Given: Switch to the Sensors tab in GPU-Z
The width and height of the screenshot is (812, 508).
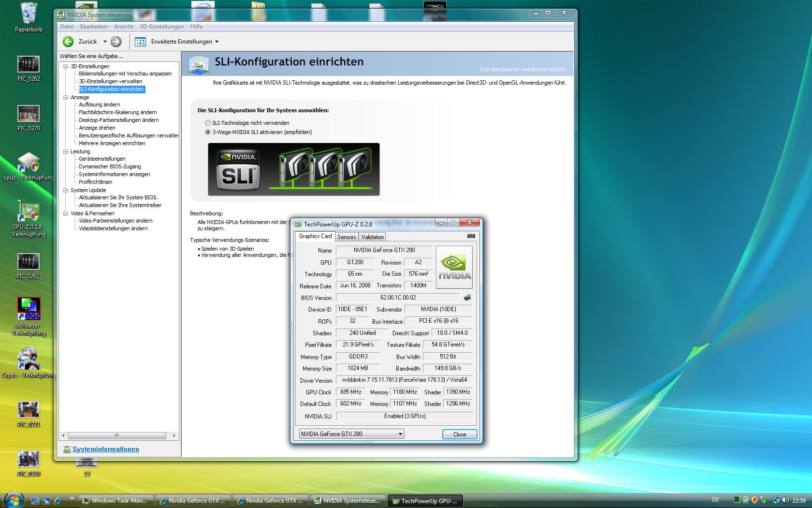Looking at the screenshot, I should click(x=347, y=237).
